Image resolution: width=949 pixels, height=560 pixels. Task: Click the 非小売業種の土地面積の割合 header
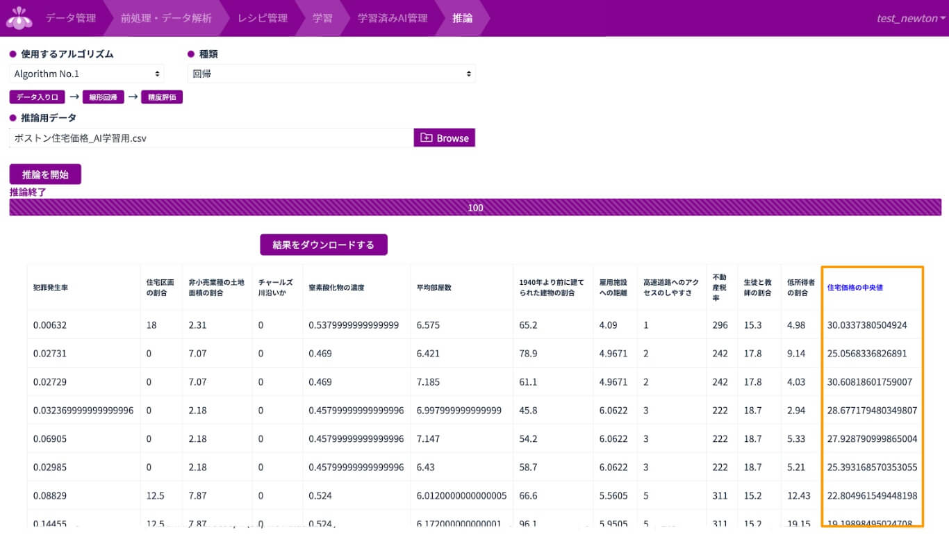[x=217, y=287]
